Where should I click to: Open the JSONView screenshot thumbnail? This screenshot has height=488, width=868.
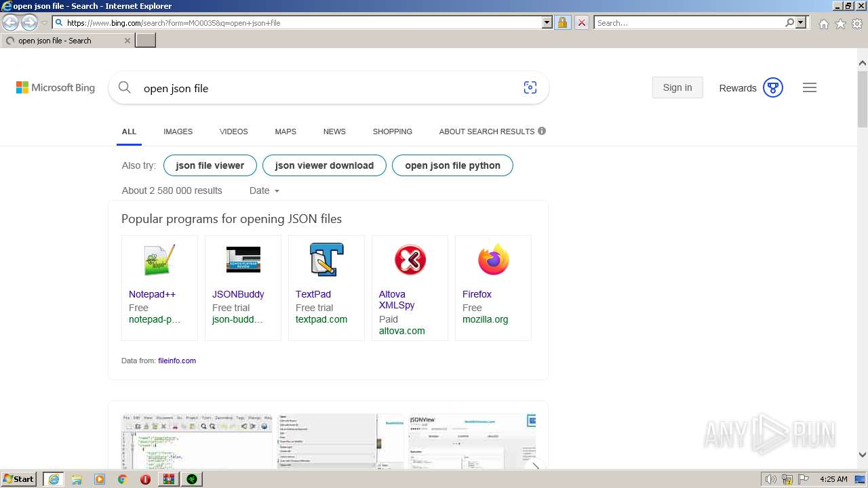tap(471, 441)
